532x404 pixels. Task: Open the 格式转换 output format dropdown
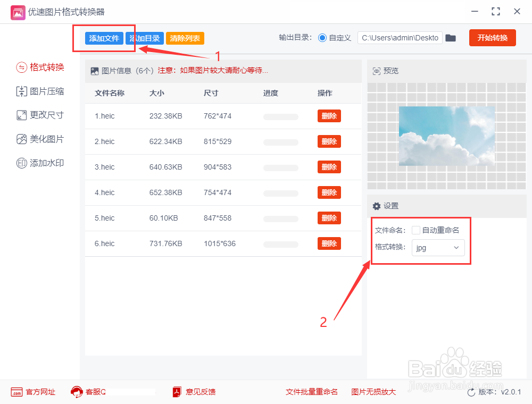438,248
